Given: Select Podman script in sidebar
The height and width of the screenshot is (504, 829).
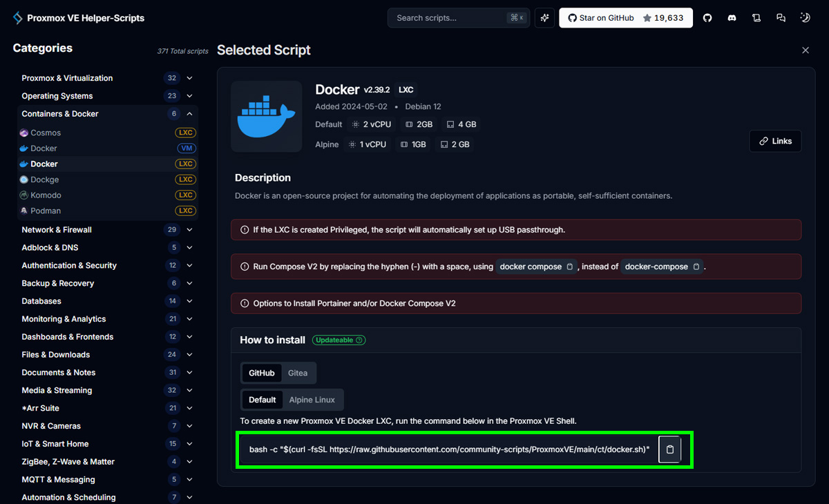Looking at the screenshot, I should tap(108, 211).
